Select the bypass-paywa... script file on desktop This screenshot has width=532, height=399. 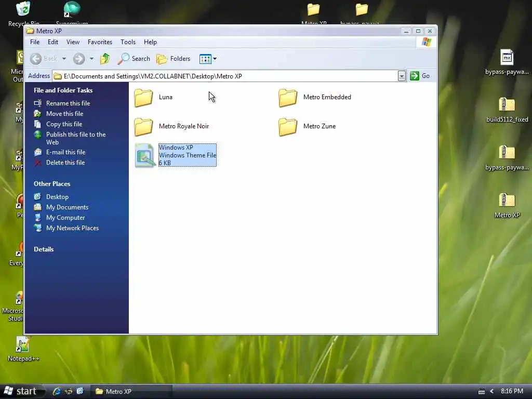pyautogui.click(x=507, y=62)
